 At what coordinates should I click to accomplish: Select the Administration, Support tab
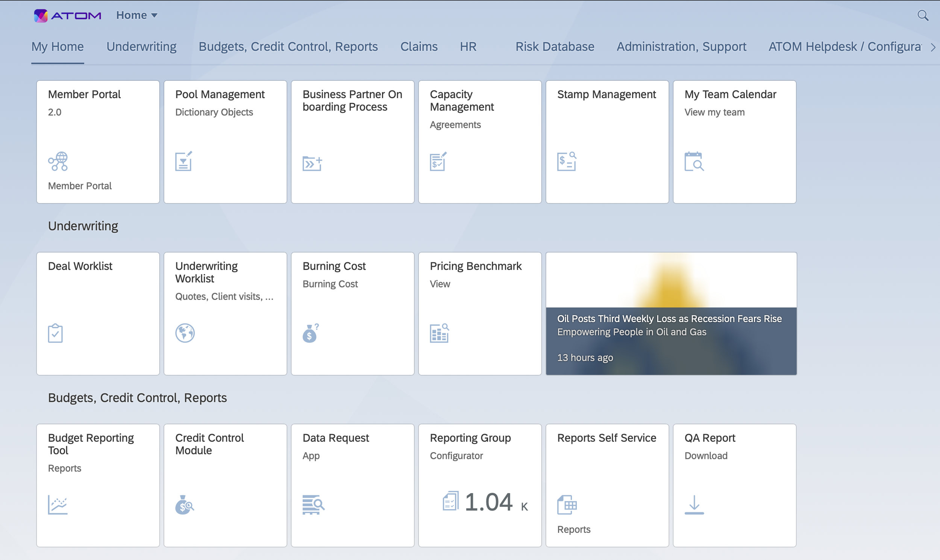(681, 47)
